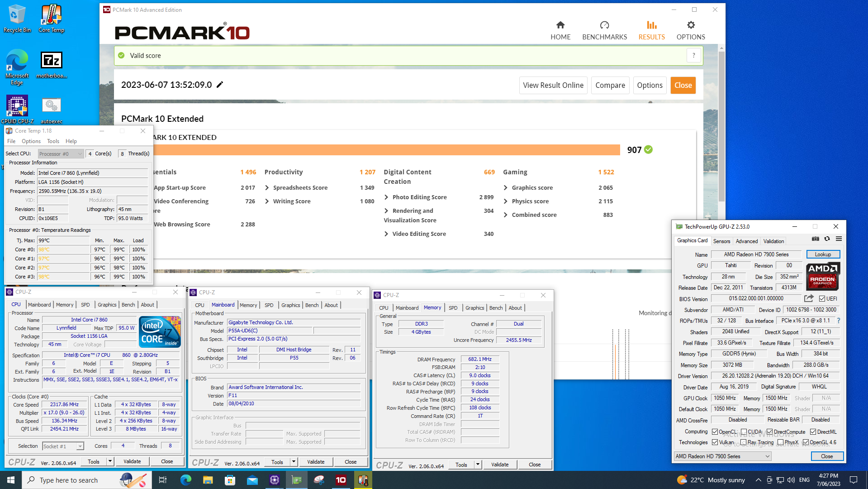Select the Core Temp desktop shortcut

point(51,19)
